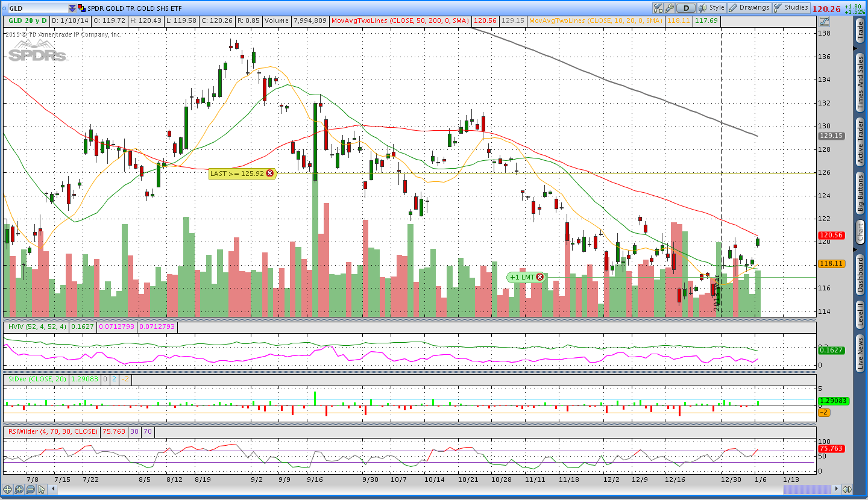This screenshot has width=868, height=500.
Task: Click the D: 1/10/14 date field
Action: coord(71,20)
